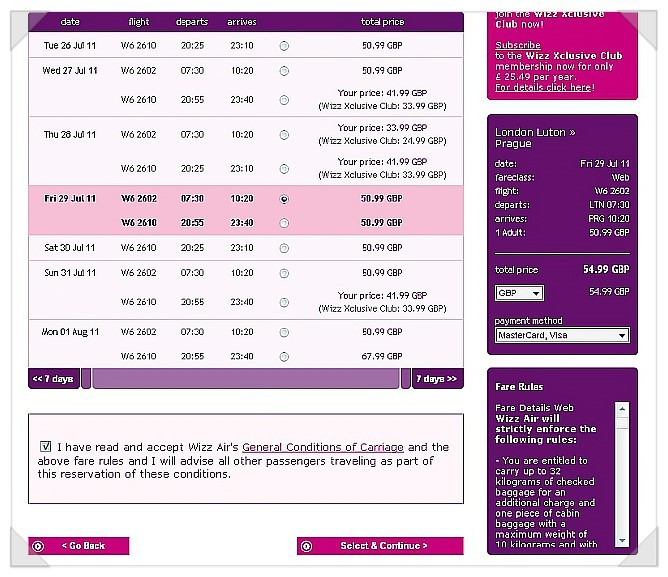Click the departs column header

(192, 22)
